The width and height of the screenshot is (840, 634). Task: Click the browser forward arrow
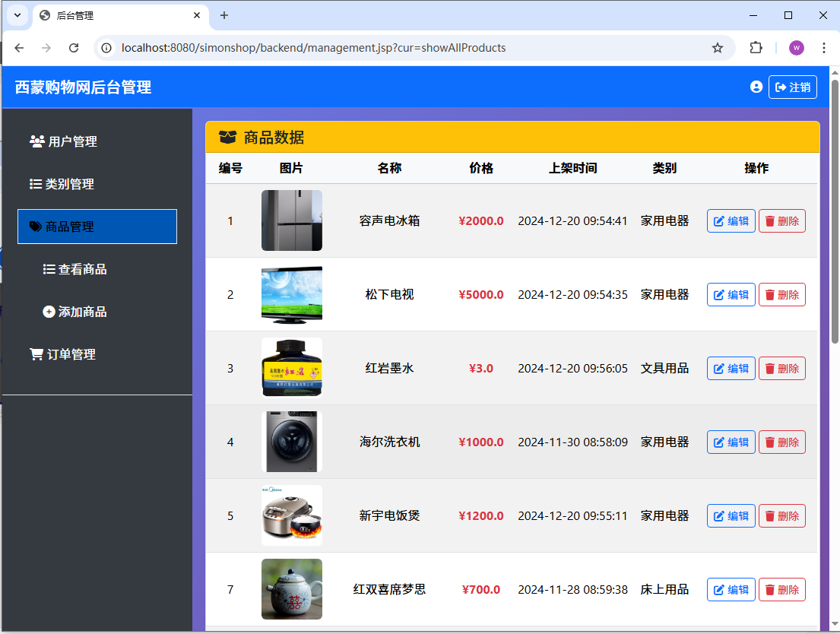(x=46, y=48)
